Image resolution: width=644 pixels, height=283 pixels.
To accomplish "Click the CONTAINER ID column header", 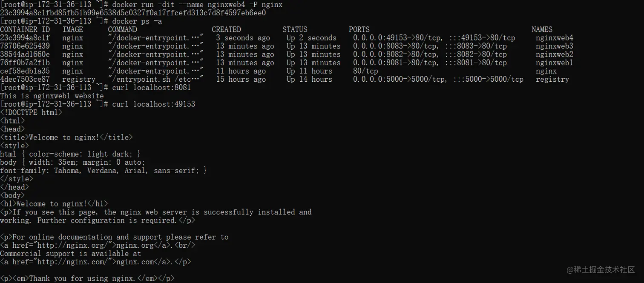I will [x=25, y=29].
